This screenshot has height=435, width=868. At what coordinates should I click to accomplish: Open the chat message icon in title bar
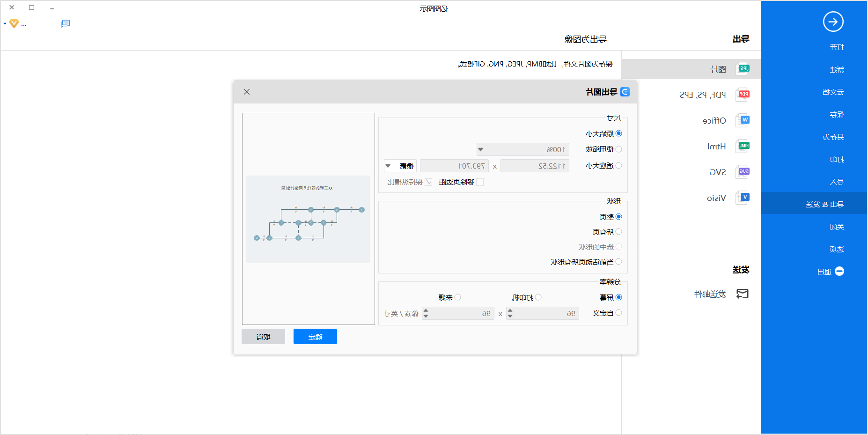[66, 23]
